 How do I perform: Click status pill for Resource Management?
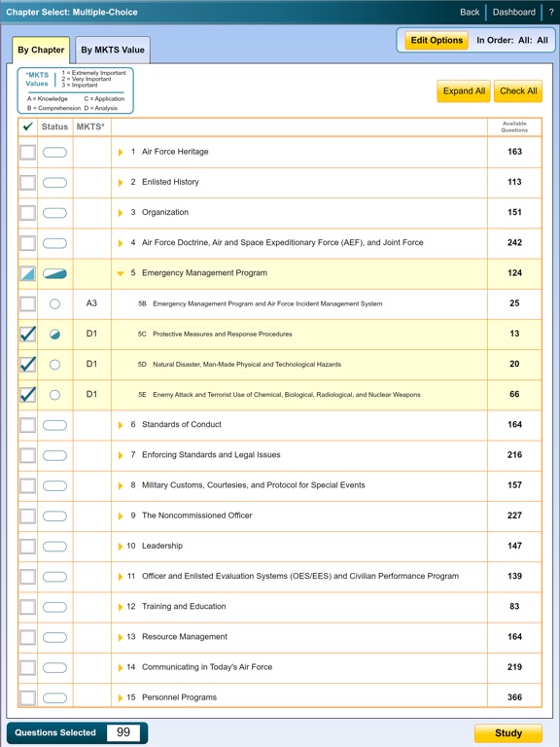[x=54, y=637]
